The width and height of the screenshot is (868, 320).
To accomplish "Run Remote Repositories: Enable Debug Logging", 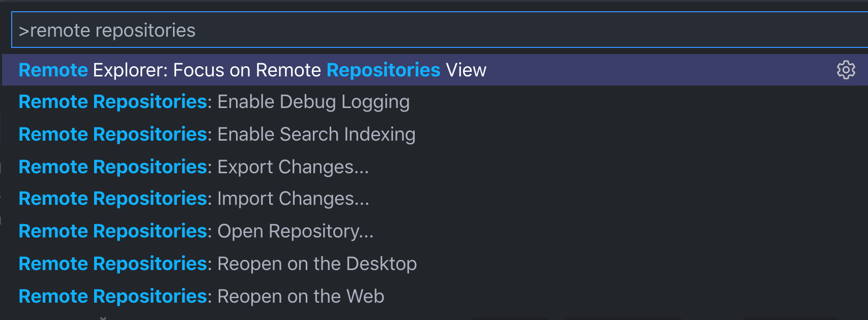I will tap(214, 102).
